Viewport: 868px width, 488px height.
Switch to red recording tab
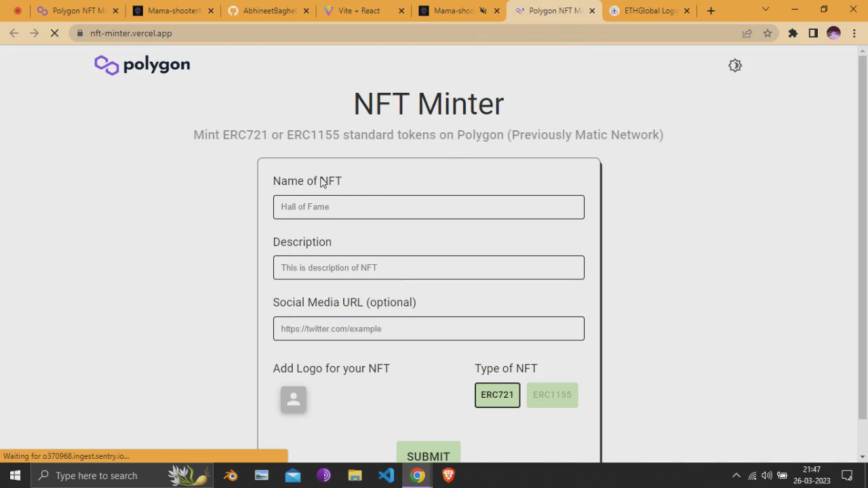click(18, 11)
